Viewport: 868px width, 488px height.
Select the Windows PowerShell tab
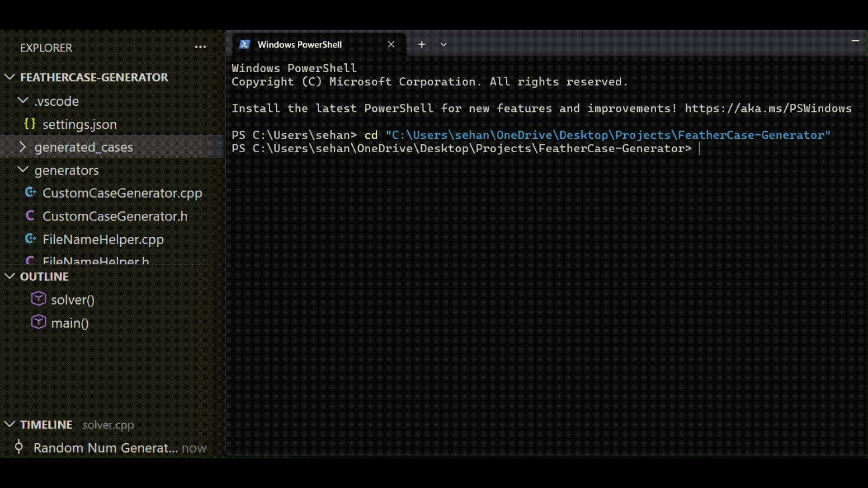pyautogui.click(x=299, y=44)
